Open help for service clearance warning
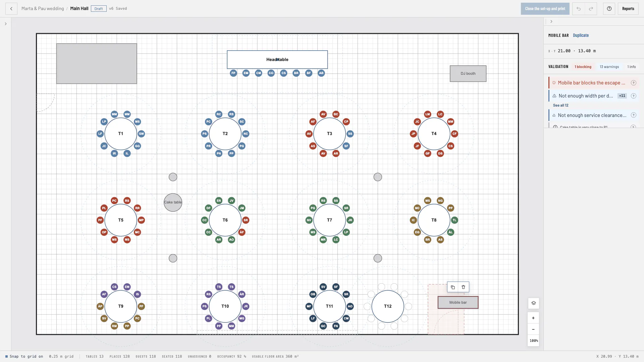 [x=634, y=115]
